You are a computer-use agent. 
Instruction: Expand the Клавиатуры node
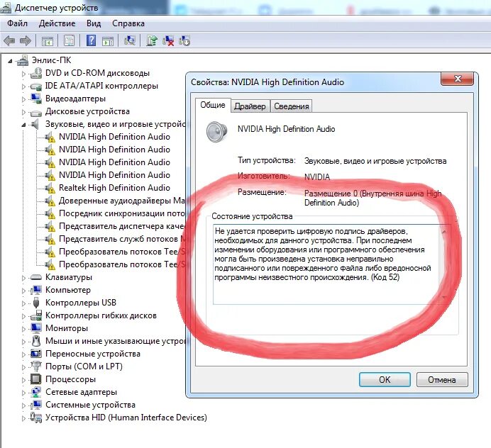(23, 278)
